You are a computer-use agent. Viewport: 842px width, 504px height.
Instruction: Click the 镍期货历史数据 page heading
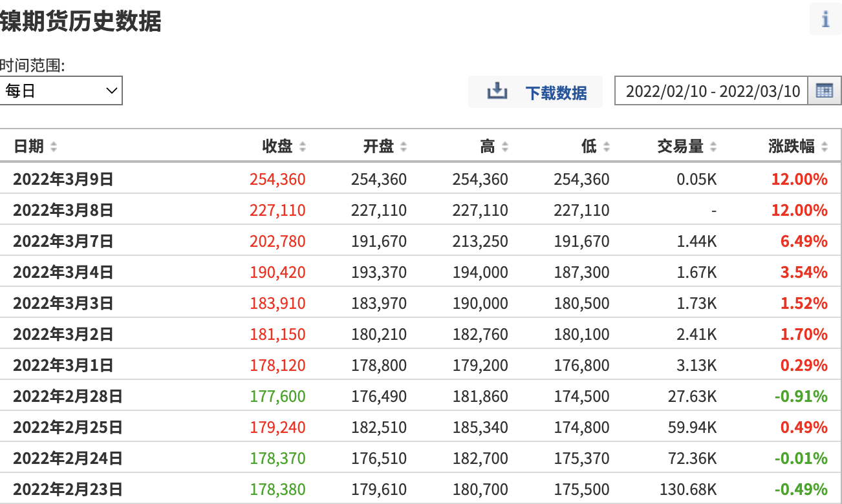tap(80, 21)
